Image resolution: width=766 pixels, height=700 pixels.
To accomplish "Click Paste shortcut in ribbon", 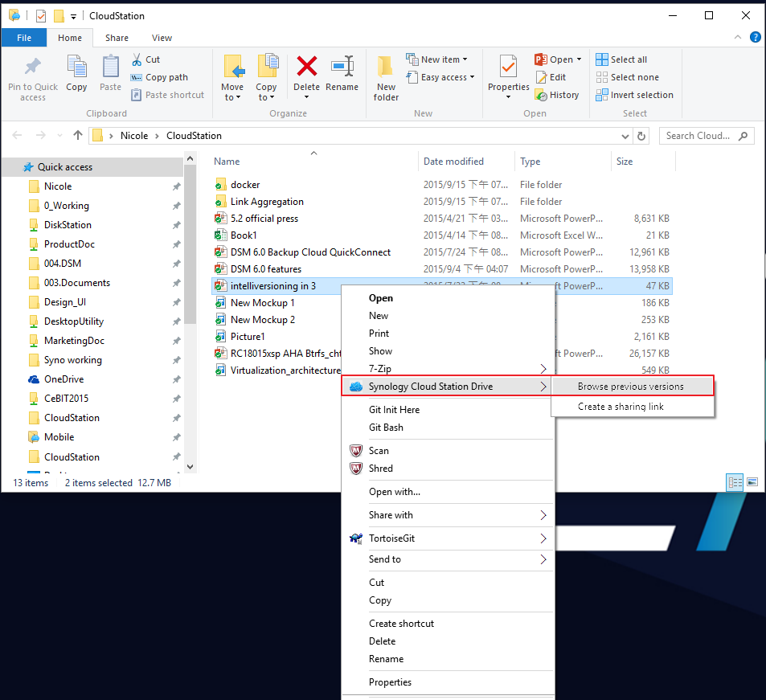I will point(167,95).
